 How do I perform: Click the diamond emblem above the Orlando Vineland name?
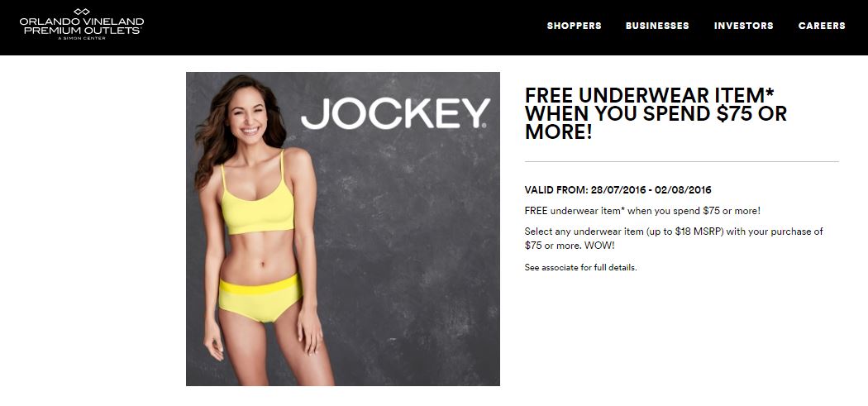81,12
